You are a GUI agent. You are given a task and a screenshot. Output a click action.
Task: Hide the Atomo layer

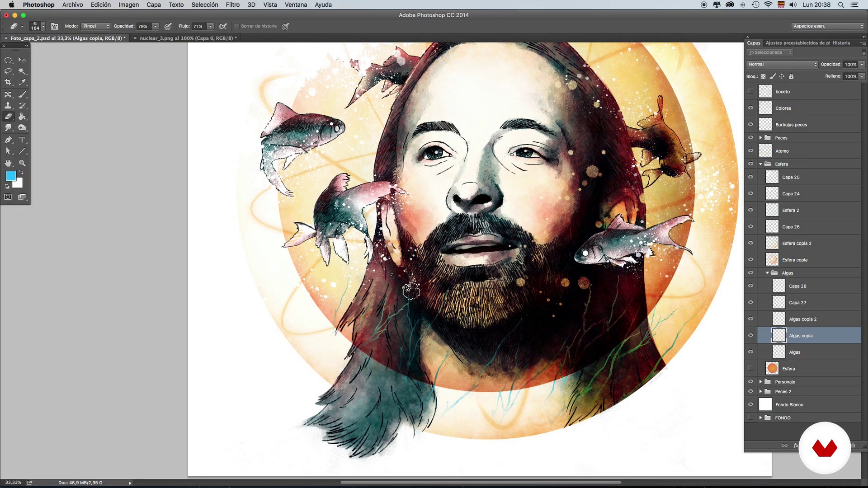(750, 150)
